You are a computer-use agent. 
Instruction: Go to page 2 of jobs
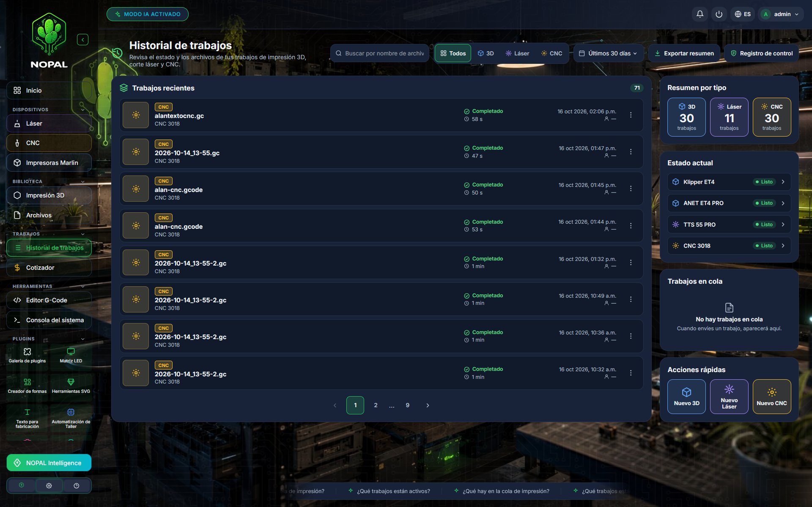point(376,405)
